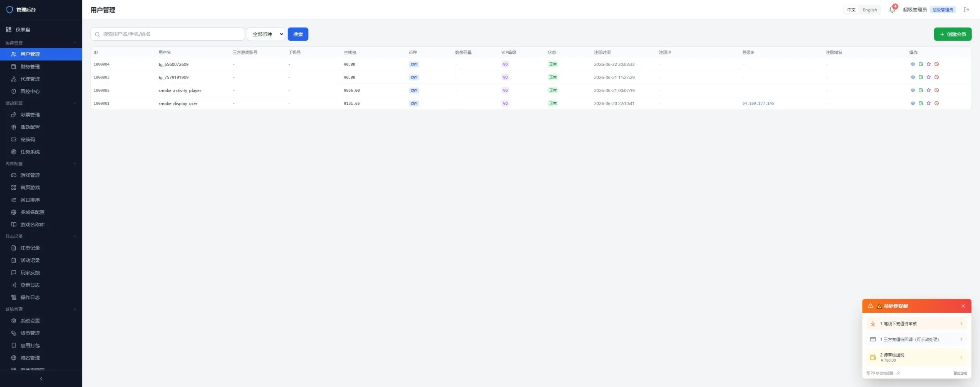Open 1 笔线下充值待审核 reminder
980x387 pixels.
tap(916, 323)
